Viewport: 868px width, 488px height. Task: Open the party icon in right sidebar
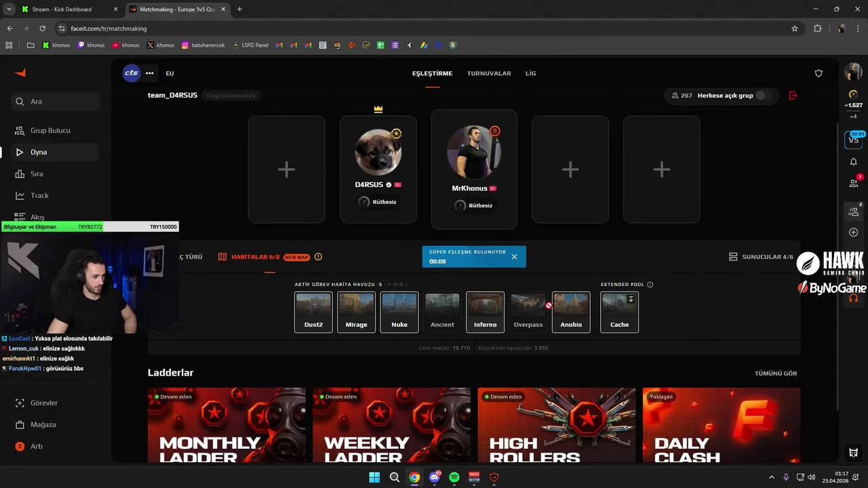tap(854, 211)
